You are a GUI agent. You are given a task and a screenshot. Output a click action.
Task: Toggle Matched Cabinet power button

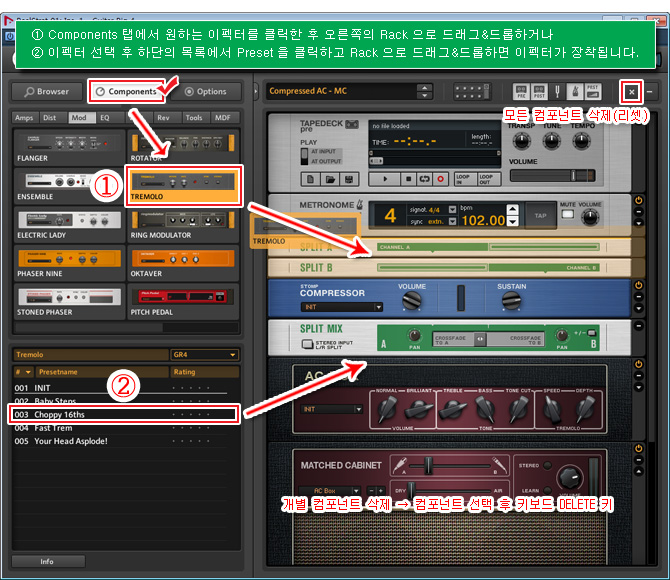638,448
